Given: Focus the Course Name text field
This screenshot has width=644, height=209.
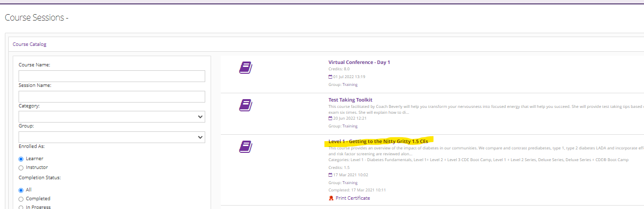Looking at the screenshot, I should 111,76.
